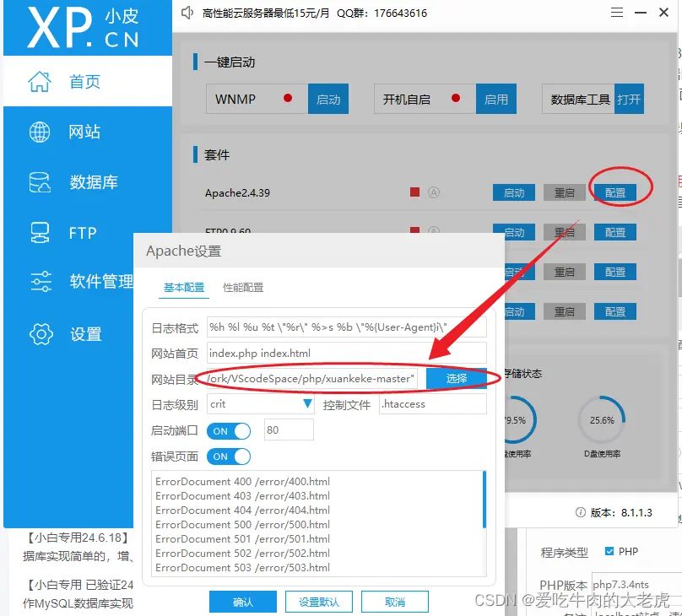The height and width of the screenshot is (616, 682).
Task: Click the XP.CN logo
Action: click(x=83, y=27)
